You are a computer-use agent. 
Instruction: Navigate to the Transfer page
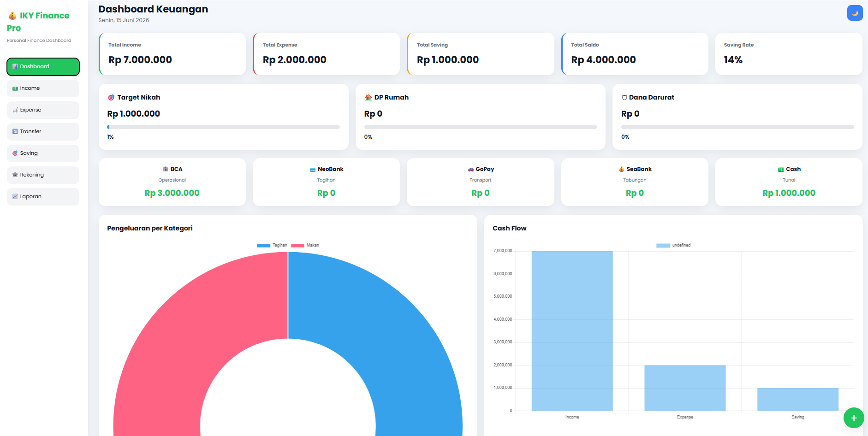point(43,131)
